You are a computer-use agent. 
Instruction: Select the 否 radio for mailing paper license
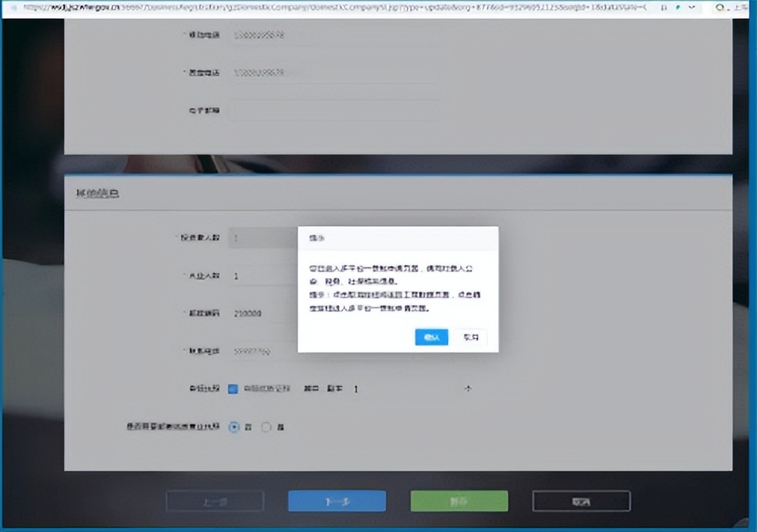tap(265, 427)
